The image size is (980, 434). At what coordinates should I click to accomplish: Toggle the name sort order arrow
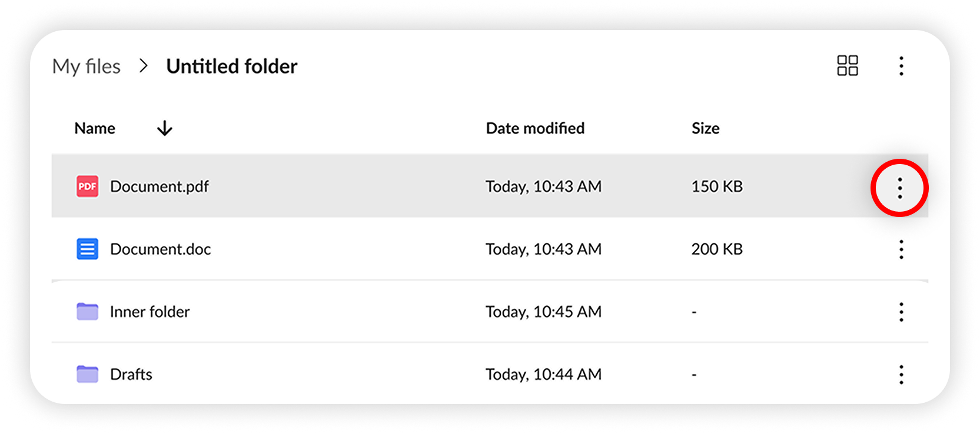coord(164,128)
